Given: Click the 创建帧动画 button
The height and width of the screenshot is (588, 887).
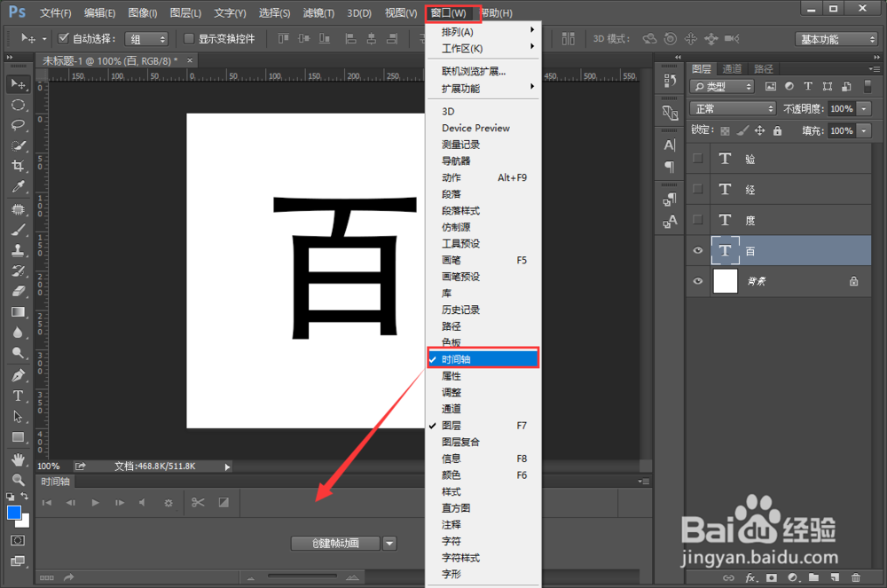Looking at the screenshot, I should coord(334,543).
